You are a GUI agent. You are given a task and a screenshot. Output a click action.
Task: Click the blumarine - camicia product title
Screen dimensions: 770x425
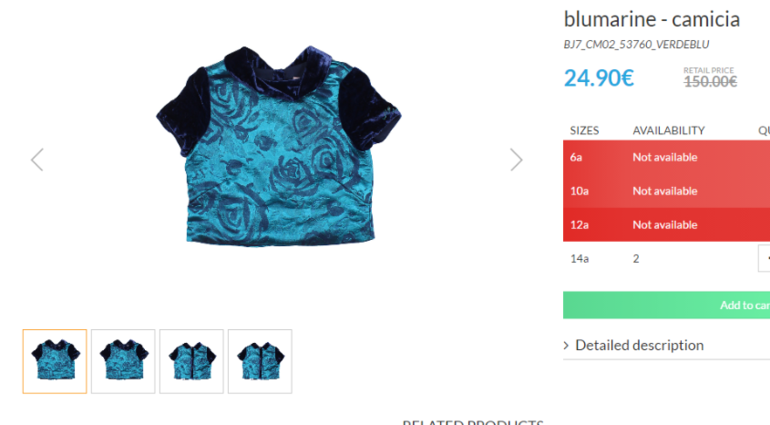coord(652,20)
